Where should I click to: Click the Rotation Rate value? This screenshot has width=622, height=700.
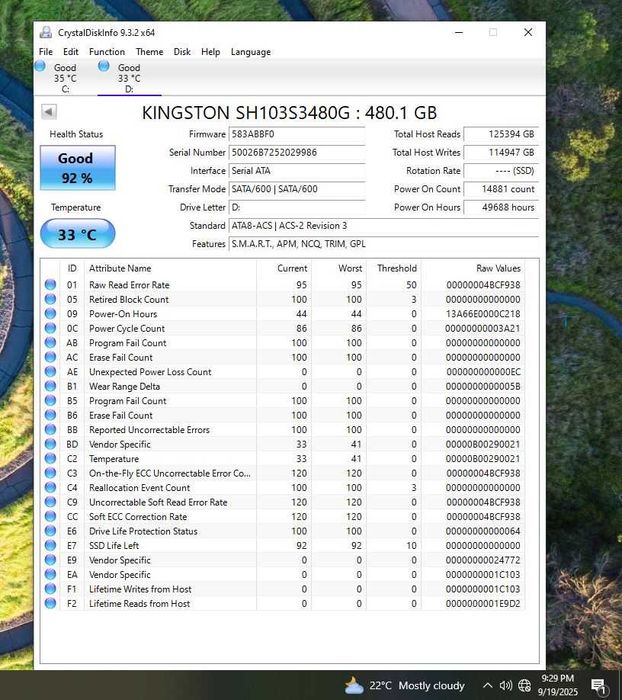click(x=501, y=171)
